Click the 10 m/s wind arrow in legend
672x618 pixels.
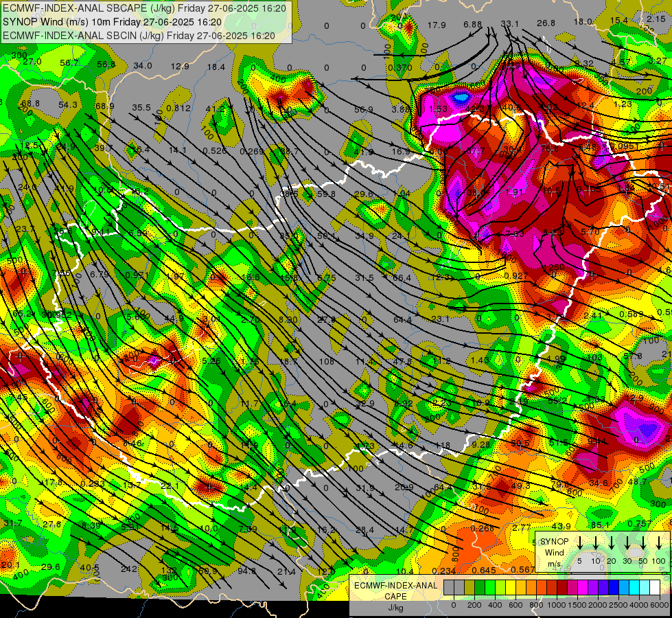[x=595, y=542]
